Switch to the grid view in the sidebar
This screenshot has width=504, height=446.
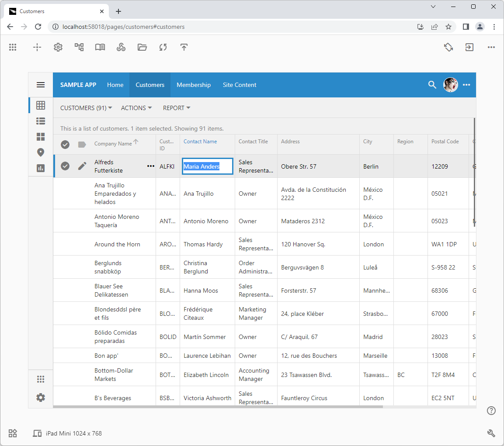click(x=41, y=105)
